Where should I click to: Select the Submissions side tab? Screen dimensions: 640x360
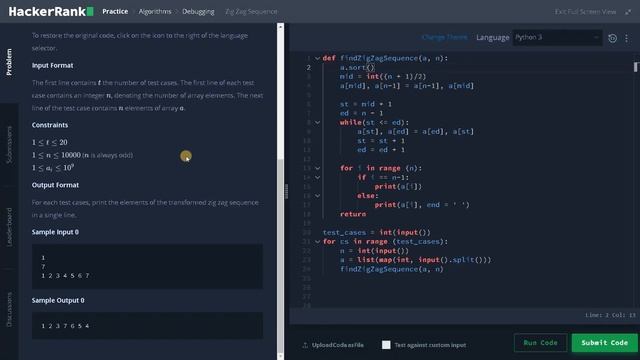[9, 145]
